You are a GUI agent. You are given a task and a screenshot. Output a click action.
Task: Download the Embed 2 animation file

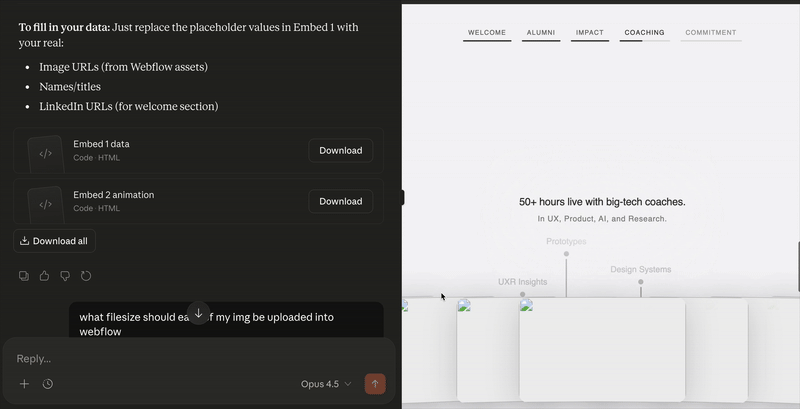pyautogui.click(x=341, y=201)
